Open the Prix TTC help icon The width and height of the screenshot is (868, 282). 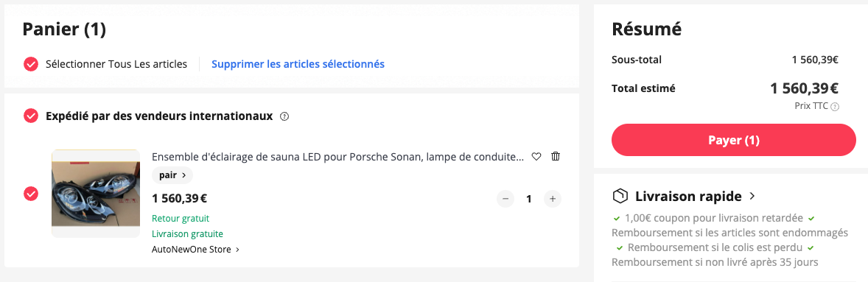click(x=835, y=107)
